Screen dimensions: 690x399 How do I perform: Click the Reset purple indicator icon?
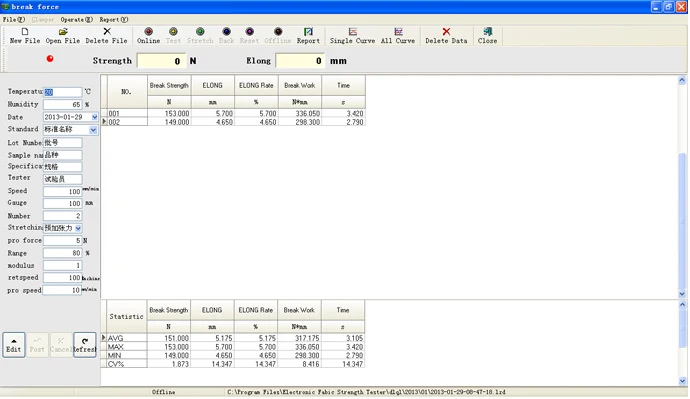pos(249,31)
